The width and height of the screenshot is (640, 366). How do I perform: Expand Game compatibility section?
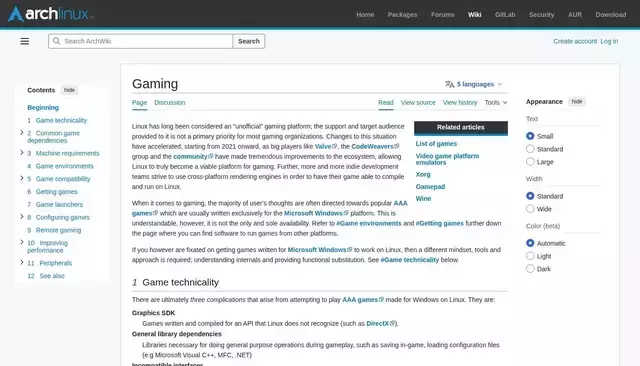click(x=22, y=178)
